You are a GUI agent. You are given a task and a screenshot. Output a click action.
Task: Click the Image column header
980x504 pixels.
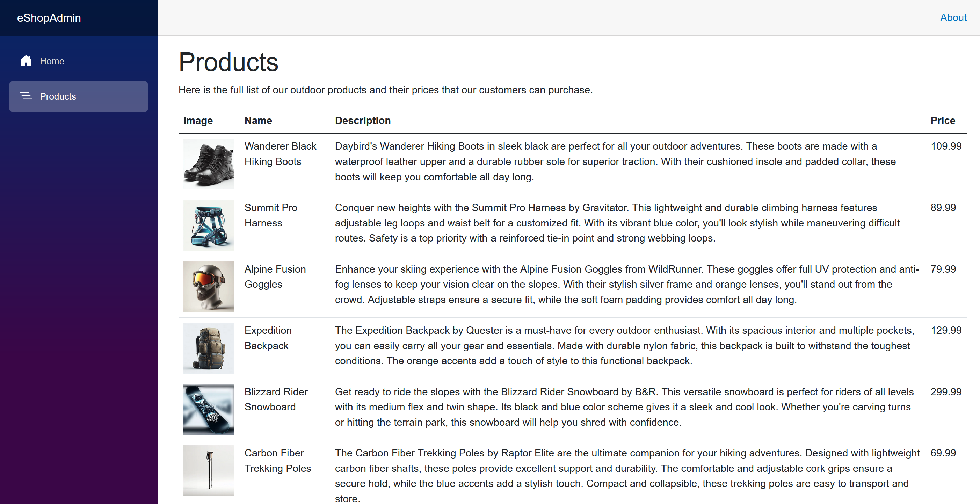(197, 120)
